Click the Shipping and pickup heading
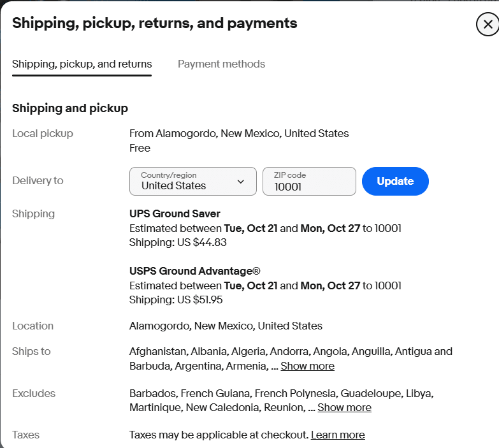Viewport: 499px width, 448px height. click(70, 108)
